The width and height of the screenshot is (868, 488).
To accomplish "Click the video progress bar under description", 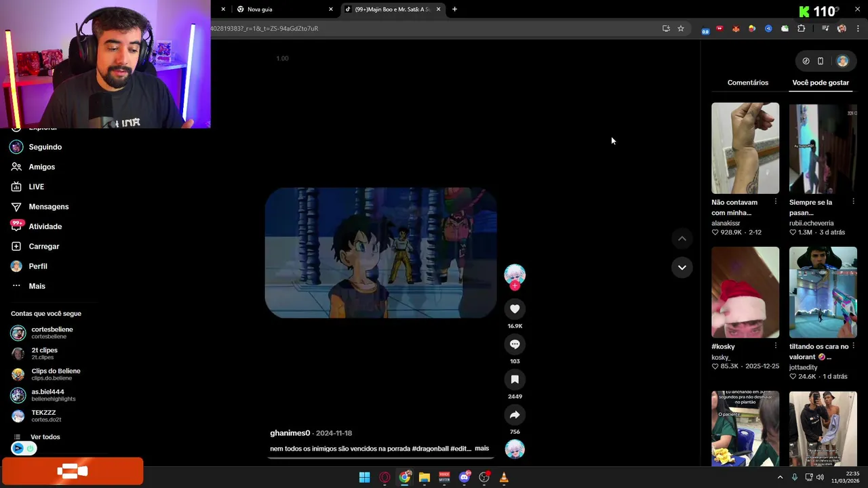I will click(x=380, y=458).
